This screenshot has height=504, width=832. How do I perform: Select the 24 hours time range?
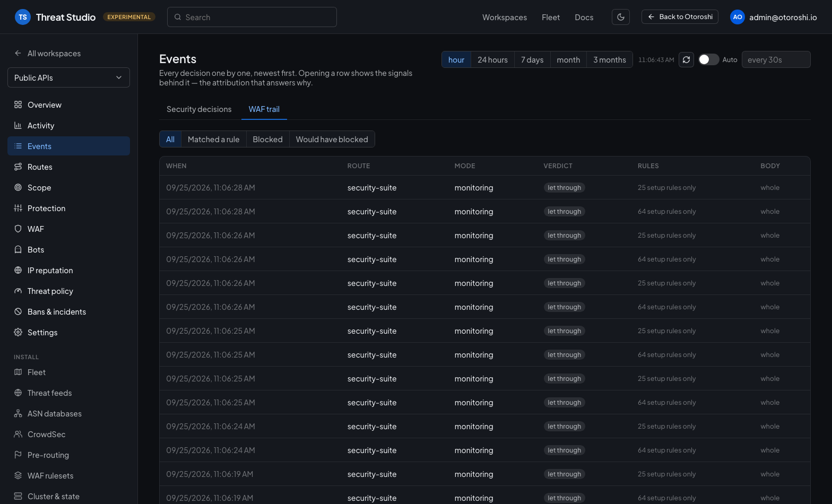point(492,59)
